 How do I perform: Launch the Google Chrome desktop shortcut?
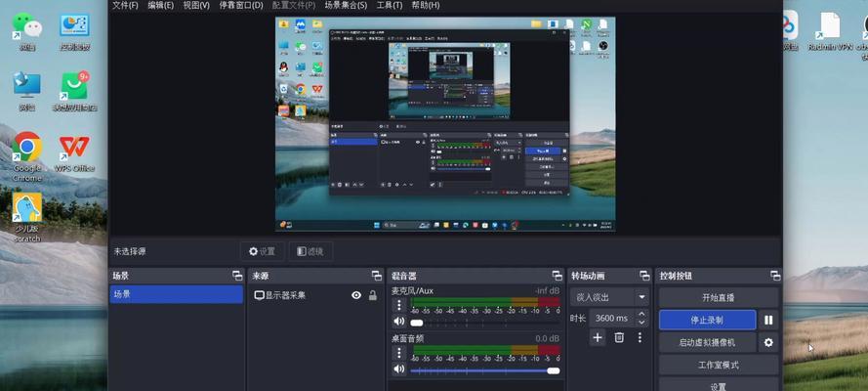(26, 156)
